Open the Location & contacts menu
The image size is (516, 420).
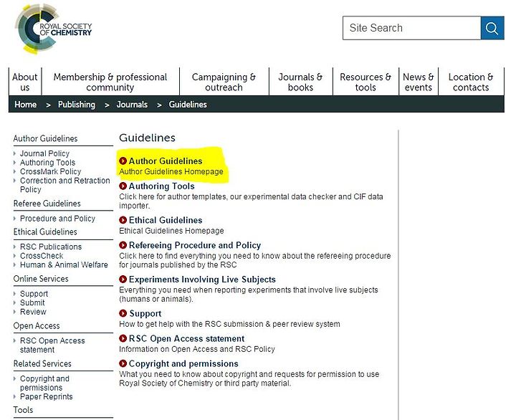coord(471,82)
